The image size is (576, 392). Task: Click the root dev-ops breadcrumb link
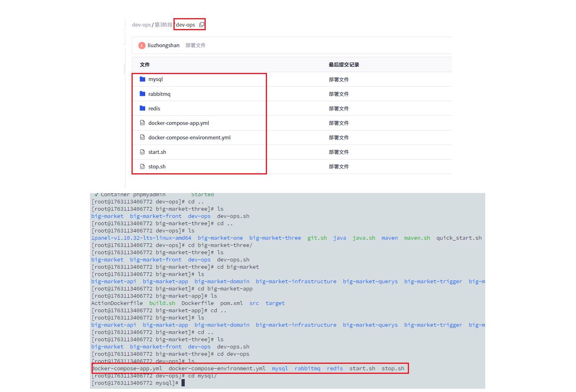(x=141, y=25)
